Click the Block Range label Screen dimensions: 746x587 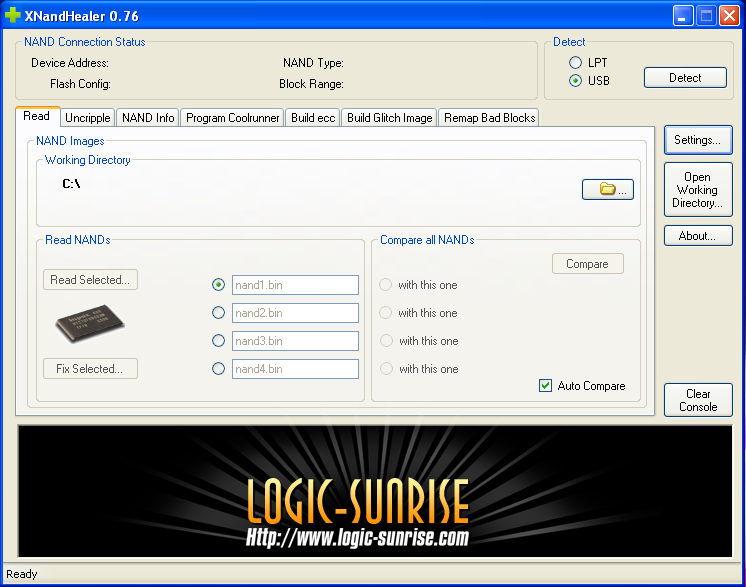tap(311, 84)
